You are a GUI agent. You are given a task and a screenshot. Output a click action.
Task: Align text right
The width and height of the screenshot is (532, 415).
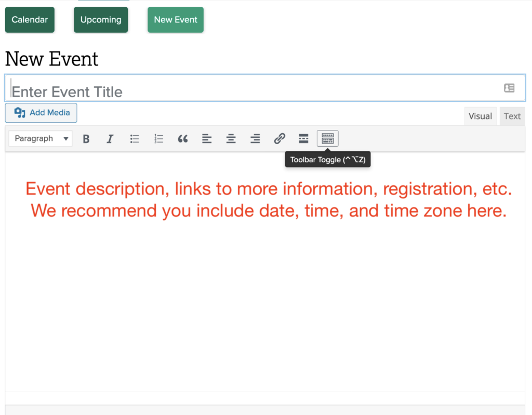click(x=255, y=139)
